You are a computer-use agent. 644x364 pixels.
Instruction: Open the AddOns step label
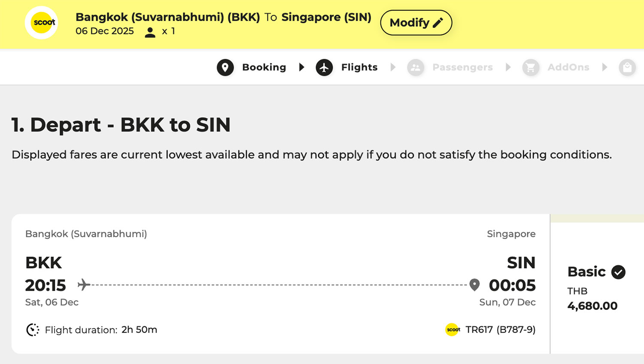pyautogui.click(x=568, y=67)
